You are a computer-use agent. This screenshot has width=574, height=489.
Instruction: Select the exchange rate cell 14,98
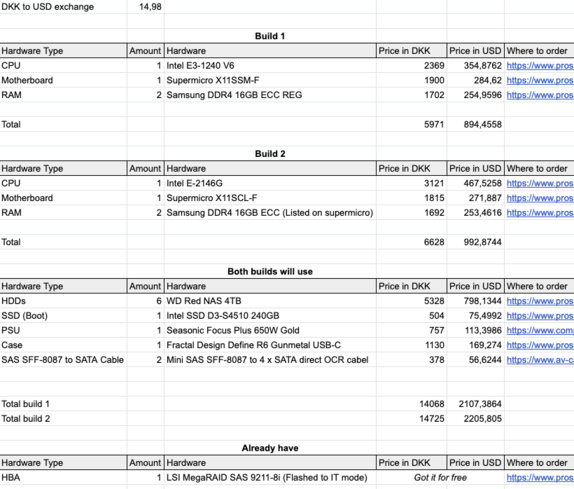pos(146,7)
